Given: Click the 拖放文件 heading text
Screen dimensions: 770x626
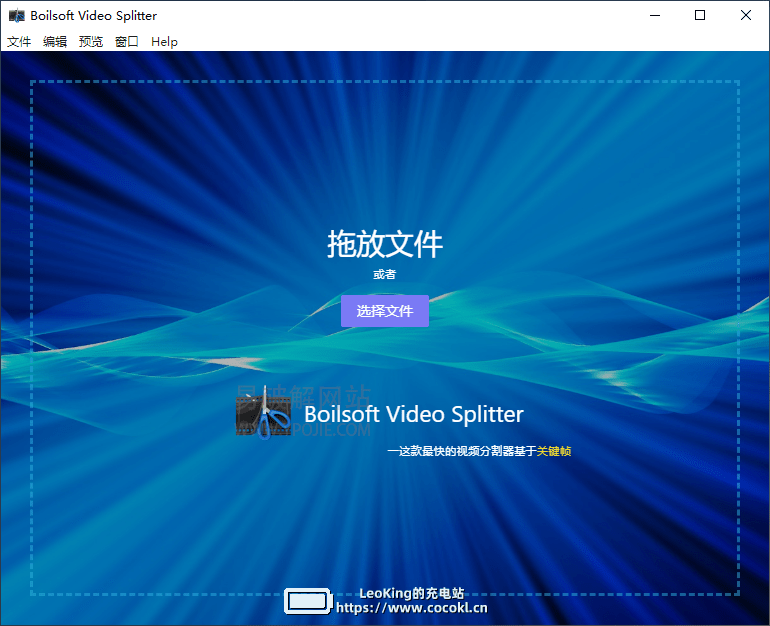Looking at the screenshot, I should 385,244.
